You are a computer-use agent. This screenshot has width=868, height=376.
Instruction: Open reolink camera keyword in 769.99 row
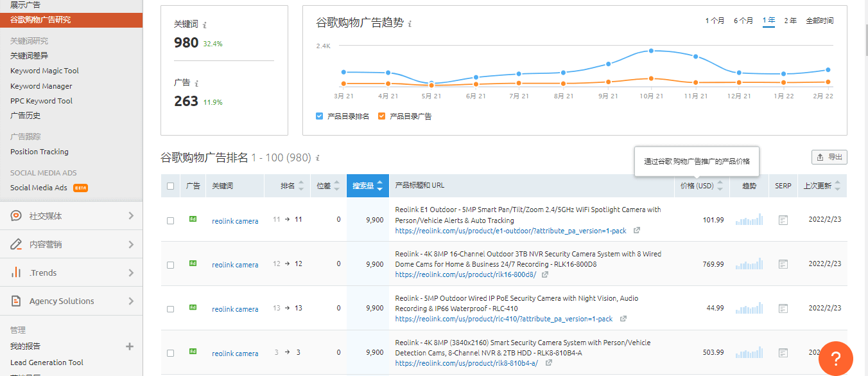[235, 265]
